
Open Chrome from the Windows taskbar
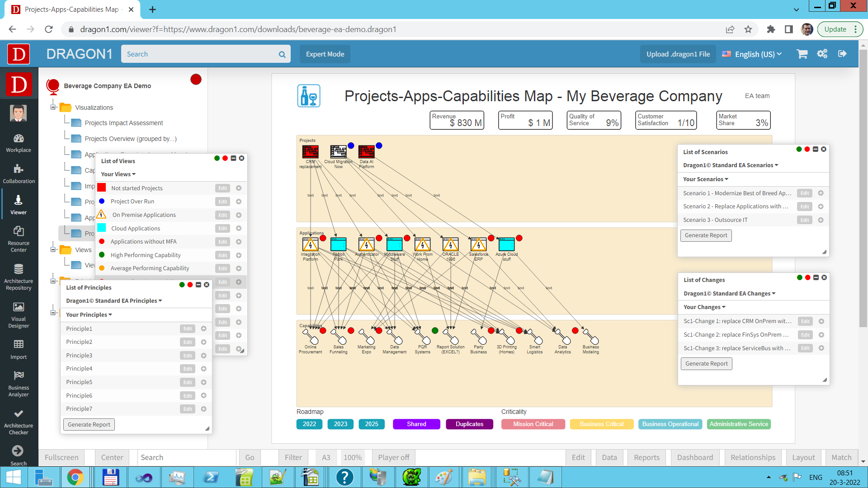tap(75, 477)
